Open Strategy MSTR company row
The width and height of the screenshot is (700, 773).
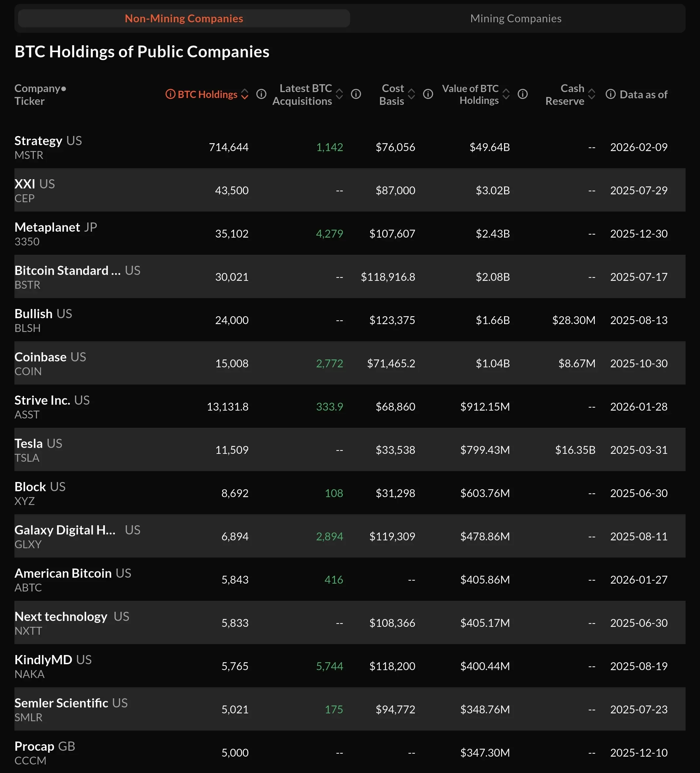point(38,141)
